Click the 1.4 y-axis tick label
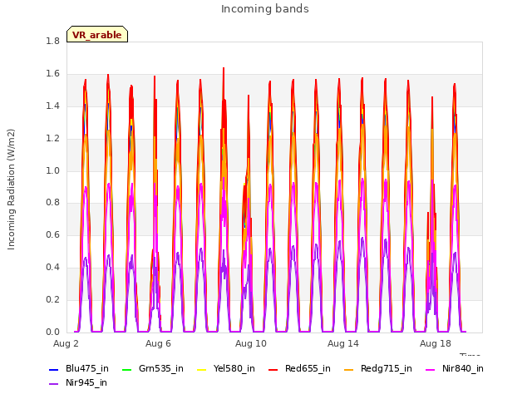Viewport: 532px width, 399px height. tap(52, 106)
